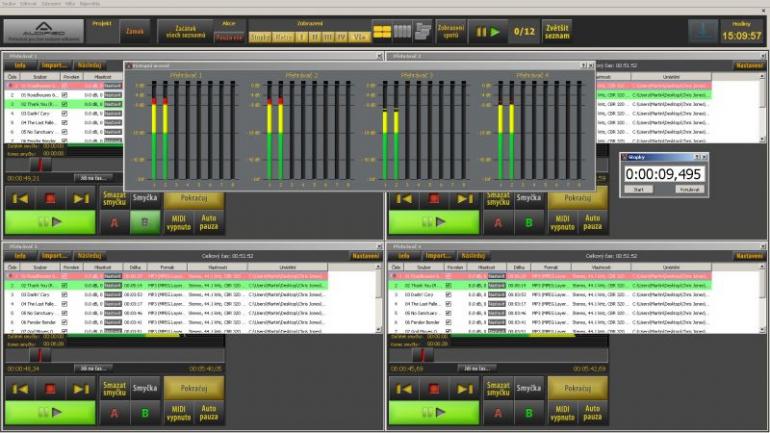This screenshot has height=433, width=770.
Task: Jump to previous track in Player 1
Action: pyautogui.click(x=20, y=198)
